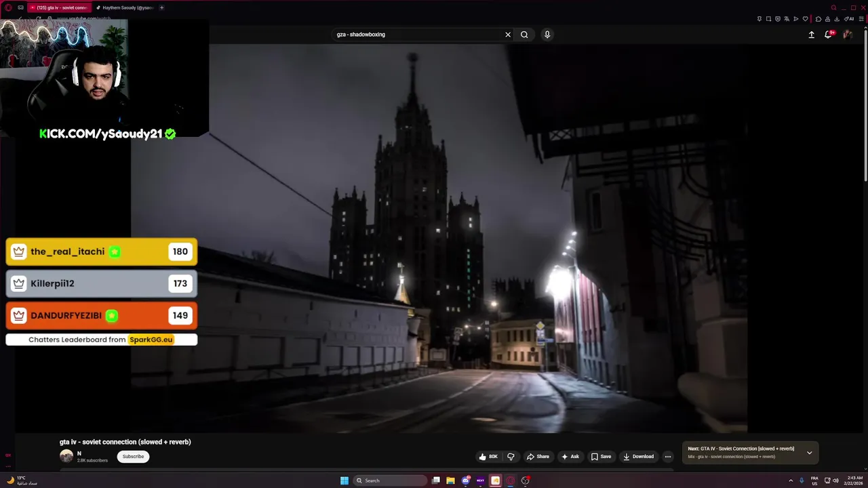Open YouTube notifications bell
The width and height of the screenshot is (868, 488).
click(x=828, y=35)
